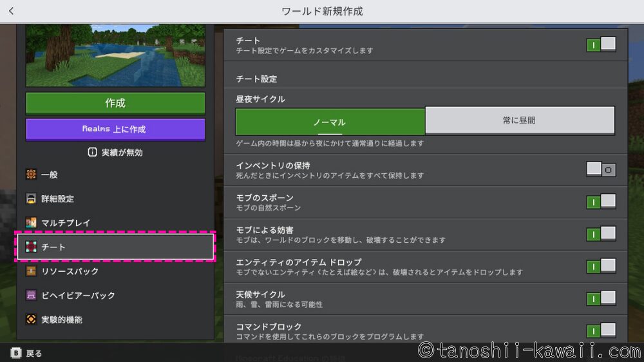Click the 昼夜サイクル label
Image resolution: width=644 pixels, height=362 pixels.
point(260,99)
